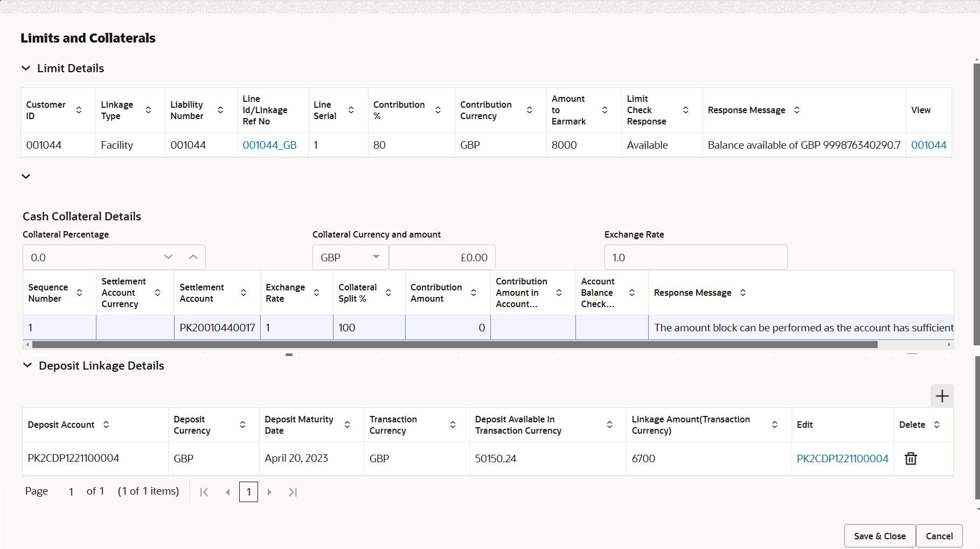Sort the Collateral Split % column
Viewport: 980px width, 549px height.
point(388,293)
